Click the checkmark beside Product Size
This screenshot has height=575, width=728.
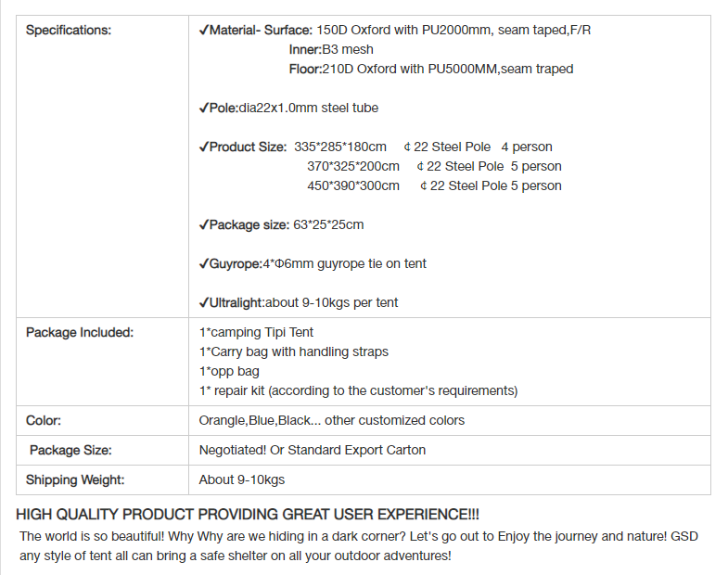[x=204, y=147]
